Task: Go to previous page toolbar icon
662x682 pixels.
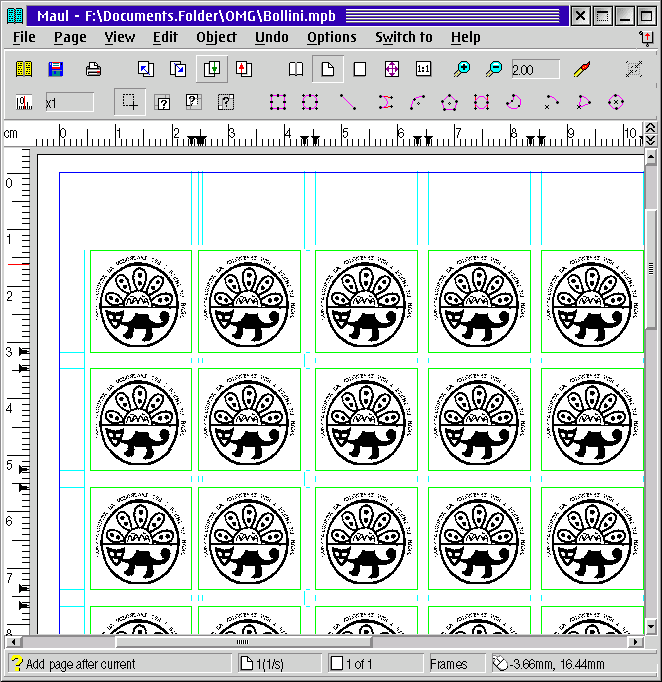Action: point(146,69)
